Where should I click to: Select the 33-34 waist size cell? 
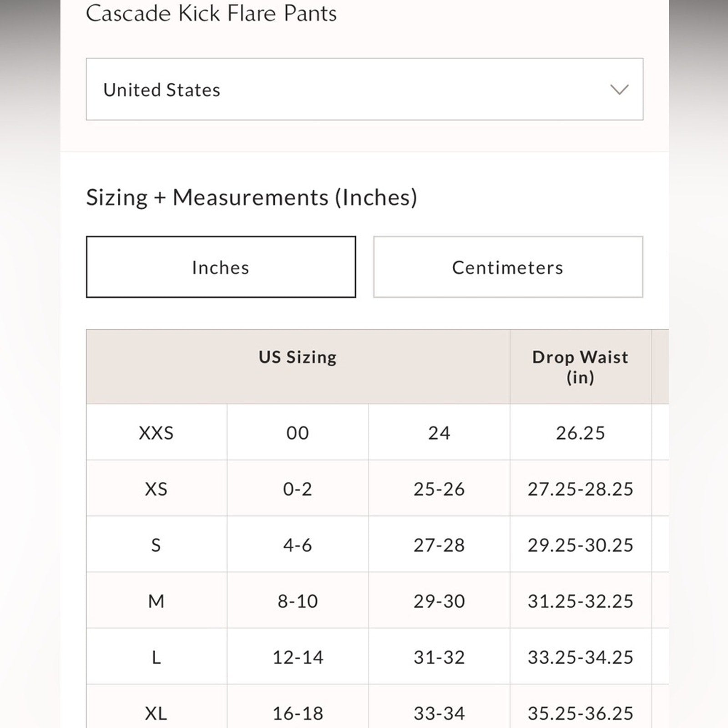pos(439,713)
